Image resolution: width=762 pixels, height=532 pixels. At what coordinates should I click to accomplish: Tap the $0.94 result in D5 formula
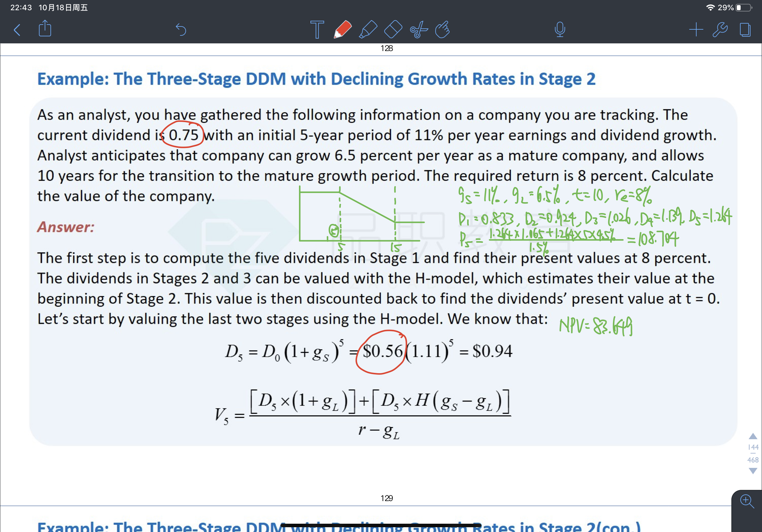click(x=492, y=351)
